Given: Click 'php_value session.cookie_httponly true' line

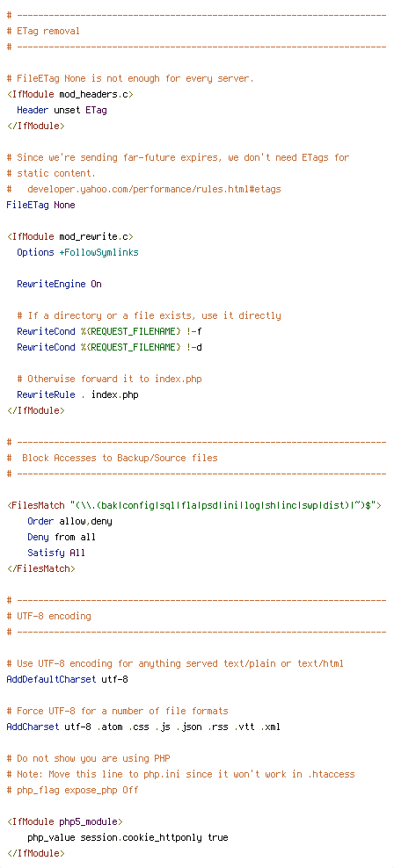Looking at the screenshot, I should pyautogui.click(x=128, y=837).
